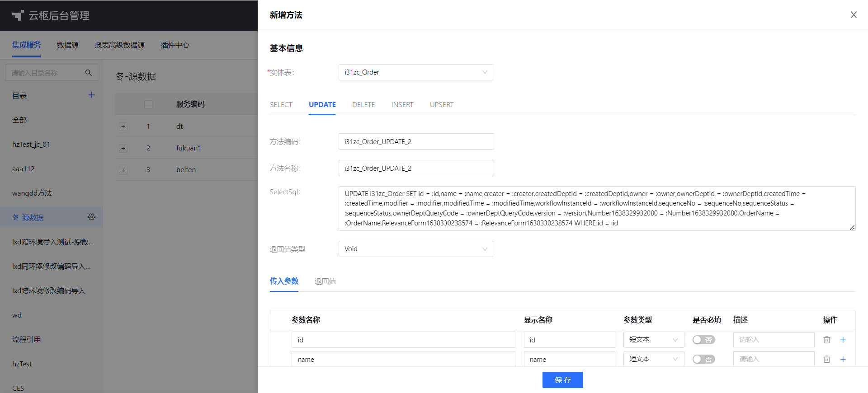The image size is (868, 393).
Task: Open the 集成服务 top navigation tab
Action: pos(26,45)
